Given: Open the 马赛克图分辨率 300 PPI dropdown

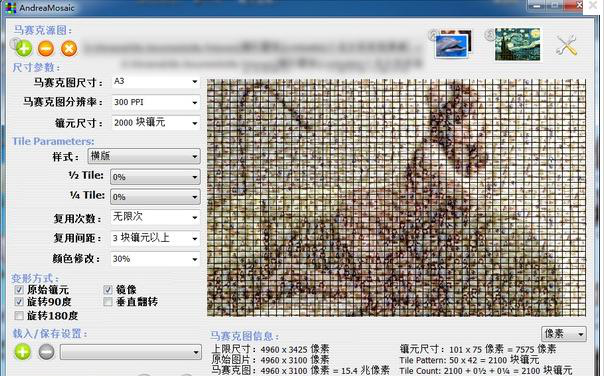Looking at the screenshot, I should [x=156, y=102].
